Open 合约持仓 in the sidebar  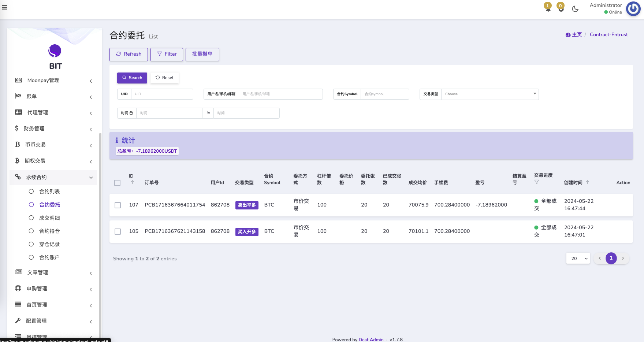[x=49, y=231]
